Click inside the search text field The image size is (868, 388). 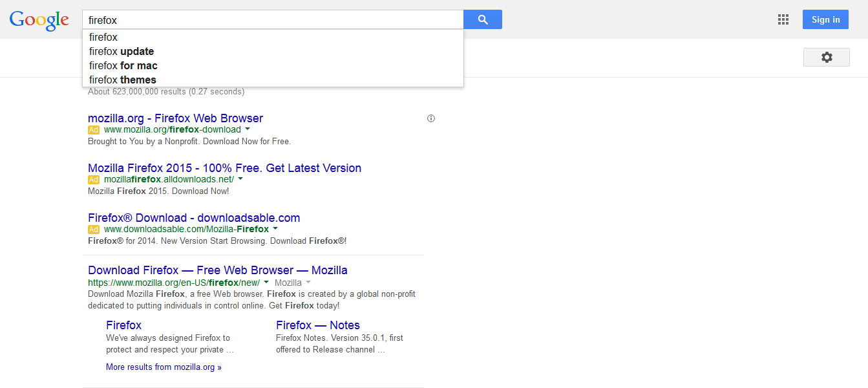(x=271, y=20)
